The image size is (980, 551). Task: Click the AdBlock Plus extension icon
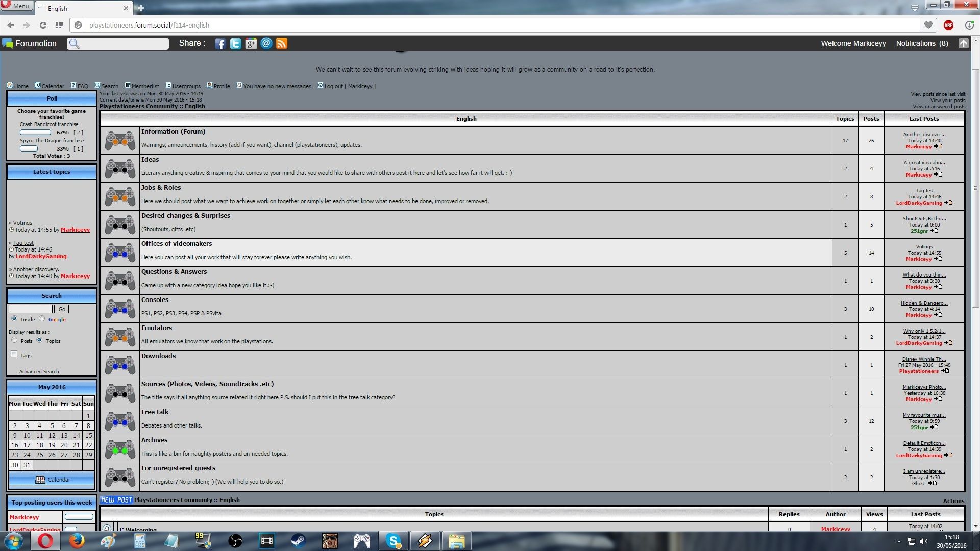pos(948,25)
